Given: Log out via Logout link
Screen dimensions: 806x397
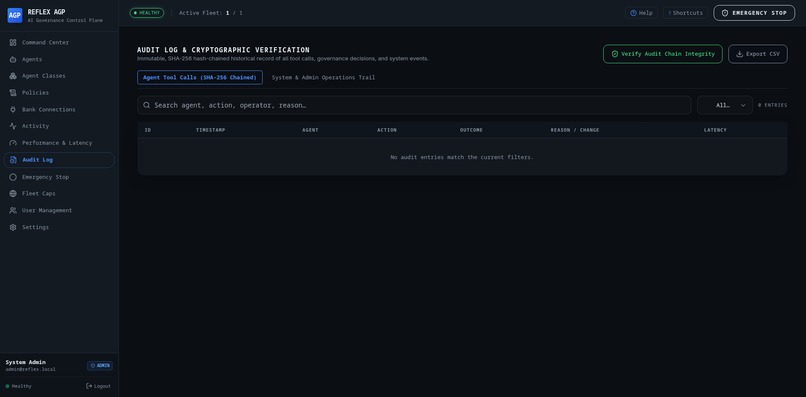Looking at the screenshot, I should [x=98, y=386].
